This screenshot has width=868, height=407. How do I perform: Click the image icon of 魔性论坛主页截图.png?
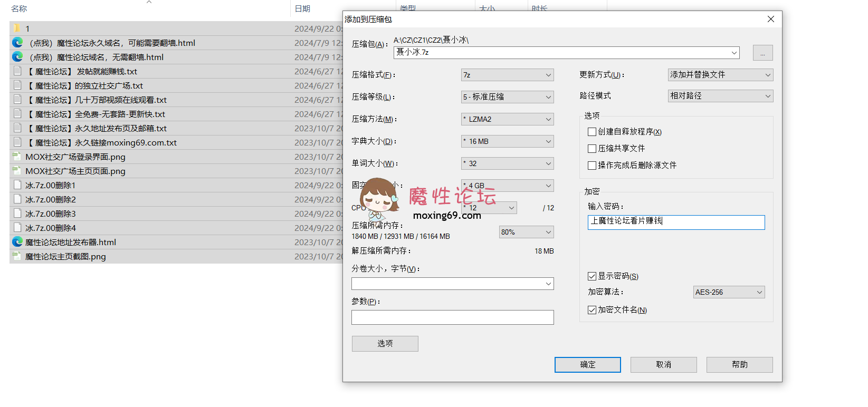click(x=17, y=256)
